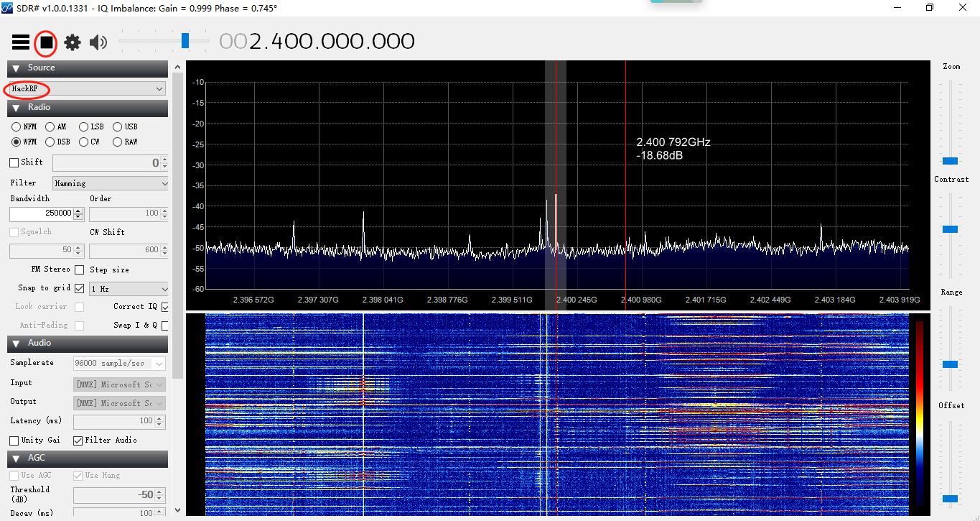
Task: Click the Bandwidth 250000 field
Action: 42,213
